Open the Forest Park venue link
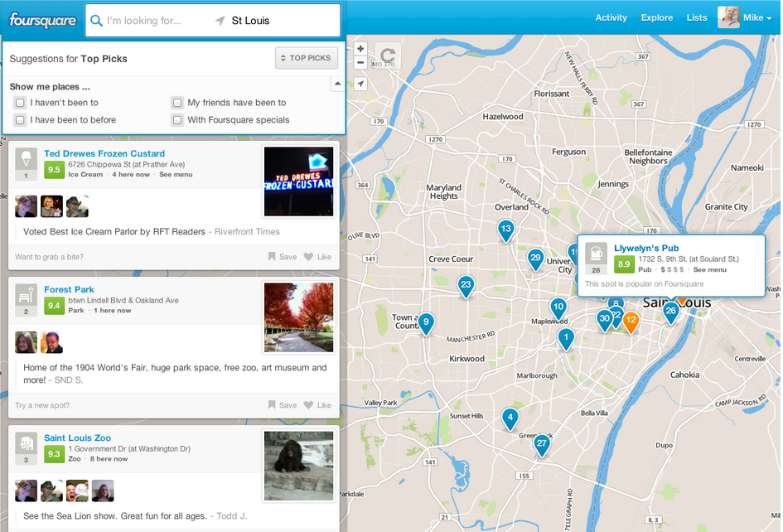 69,289
